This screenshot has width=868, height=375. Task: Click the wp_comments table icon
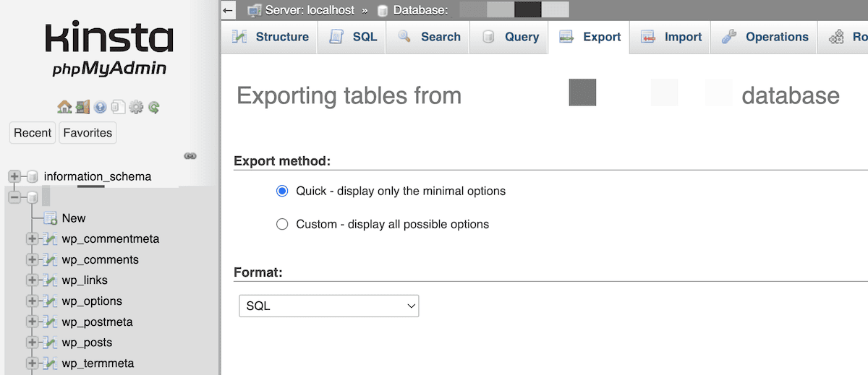pos(51,260)
